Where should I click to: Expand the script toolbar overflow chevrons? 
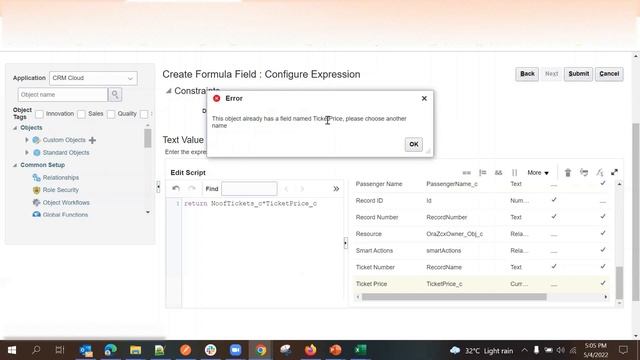(336, 189)
